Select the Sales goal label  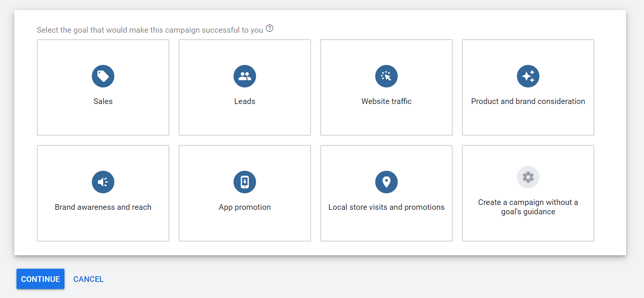click(x=103, y=101)
